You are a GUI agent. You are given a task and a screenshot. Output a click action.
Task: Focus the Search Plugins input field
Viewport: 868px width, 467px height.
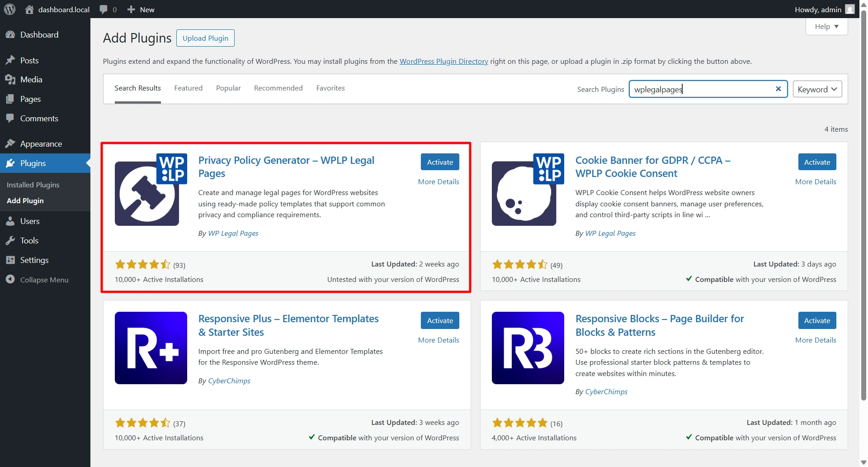click(x=708, y=89)
